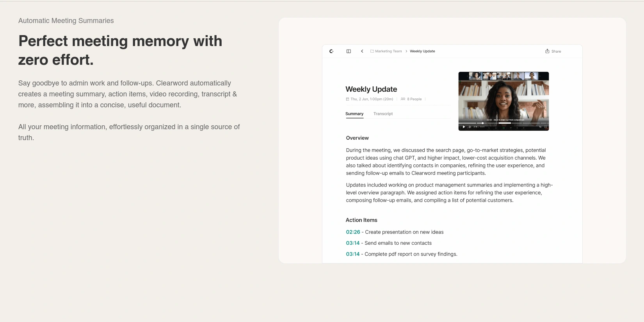
Task: Click the 8 People attendees icon
Action: [403, 99]
